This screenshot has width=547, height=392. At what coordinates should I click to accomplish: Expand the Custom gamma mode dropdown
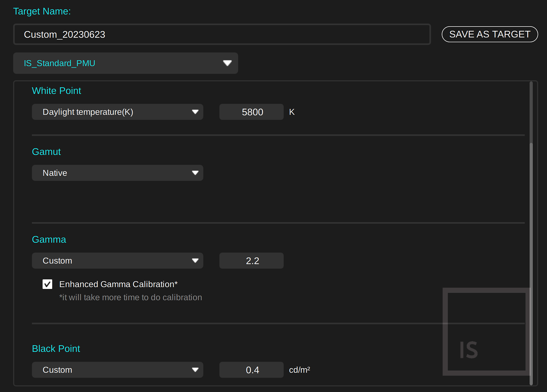click(x=117, y=261)
